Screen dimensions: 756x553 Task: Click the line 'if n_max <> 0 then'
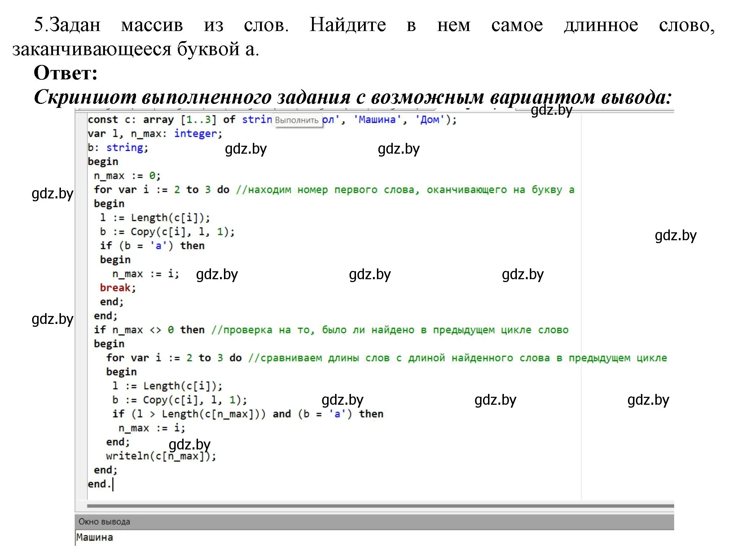pyautogui.click(x=149, y=330)
